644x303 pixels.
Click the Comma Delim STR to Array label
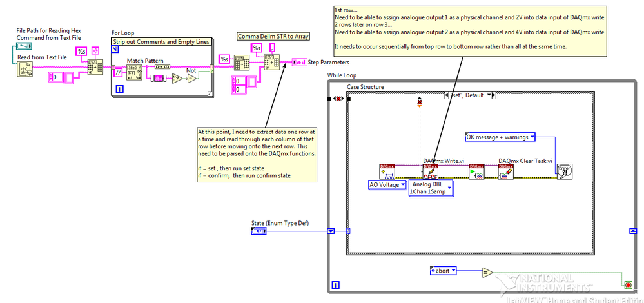tap(273, 37)
